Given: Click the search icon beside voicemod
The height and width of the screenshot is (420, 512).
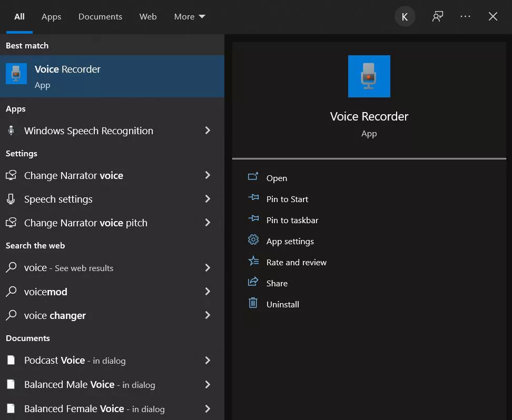Looking at the screenshot, I should [x=11, y=292].
